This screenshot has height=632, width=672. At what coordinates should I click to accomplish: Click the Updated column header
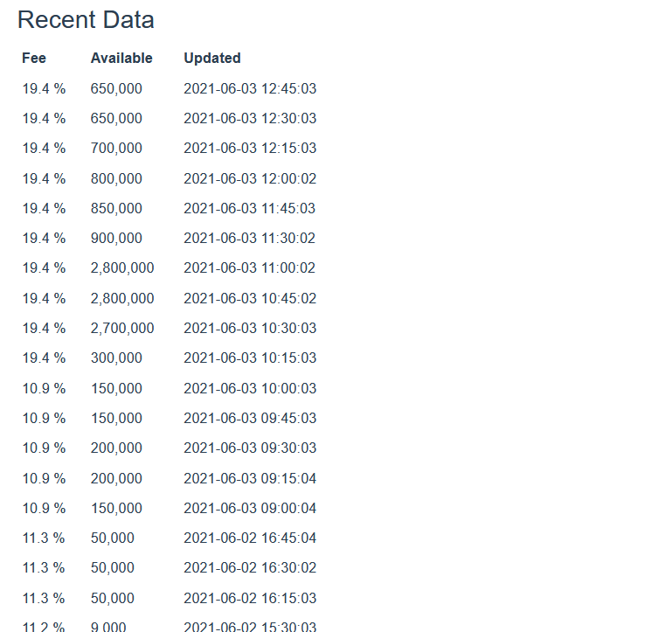212,59
